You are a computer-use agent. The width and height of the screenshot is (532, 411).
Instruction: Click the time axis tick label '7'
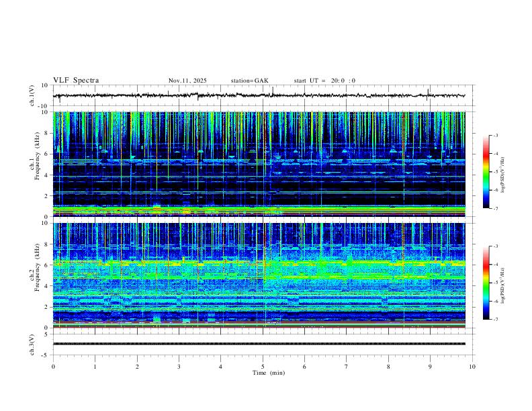pyautogui.click(x=347, y=367)
